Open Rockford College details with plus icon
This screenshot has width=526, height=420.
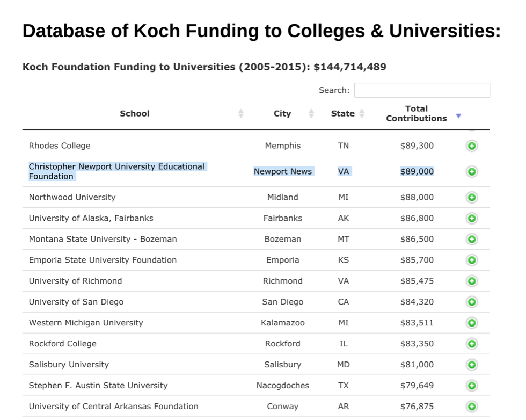pyautogui.click(x=471, y=344)
